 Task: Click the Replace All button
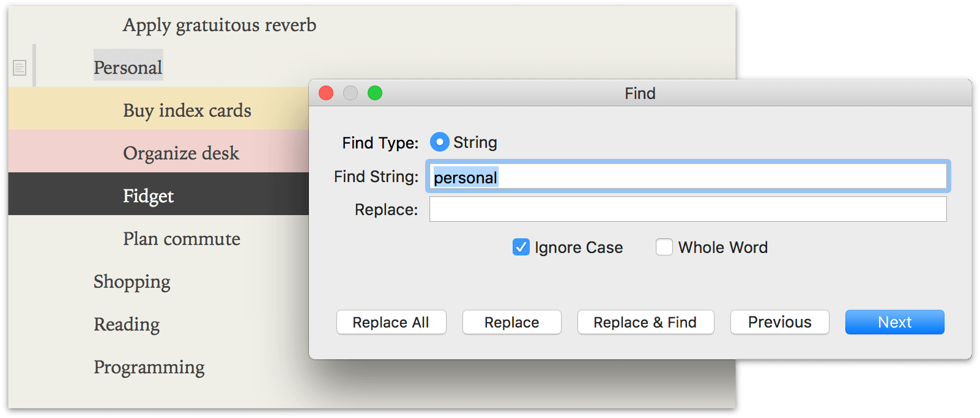click(392, 322)
